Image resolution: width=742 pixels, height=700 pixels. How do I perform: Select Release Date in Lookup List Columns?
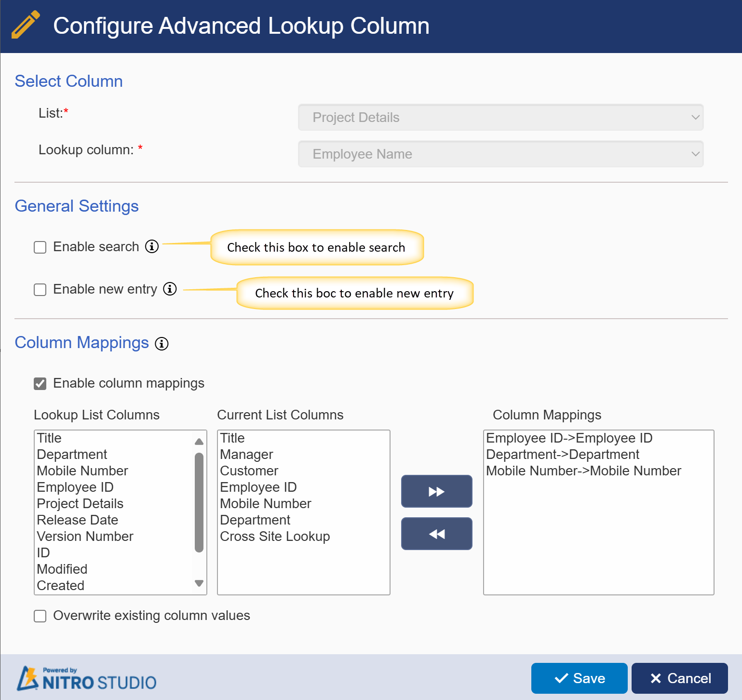(x=114, y=520)
